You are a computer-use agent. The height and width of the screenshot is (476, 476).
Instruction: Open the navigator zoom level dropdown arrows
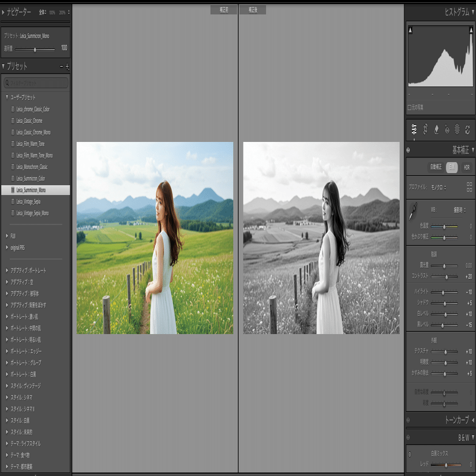click(69, 12)
